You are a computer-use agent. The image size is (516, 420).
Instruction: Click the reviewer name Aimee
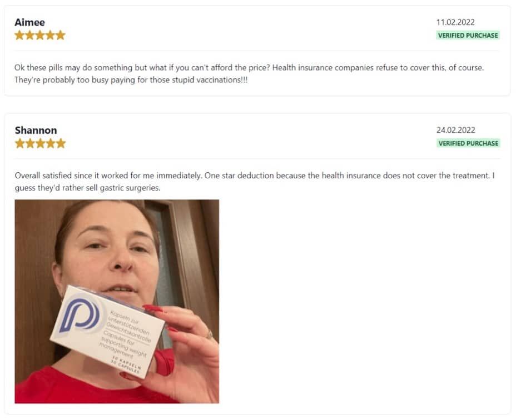29,22
